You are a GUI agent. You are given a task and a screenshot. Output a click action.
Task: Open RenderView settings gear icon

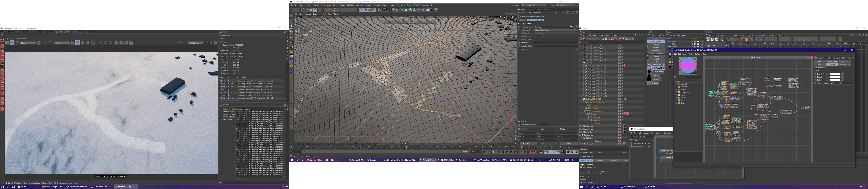216,43
